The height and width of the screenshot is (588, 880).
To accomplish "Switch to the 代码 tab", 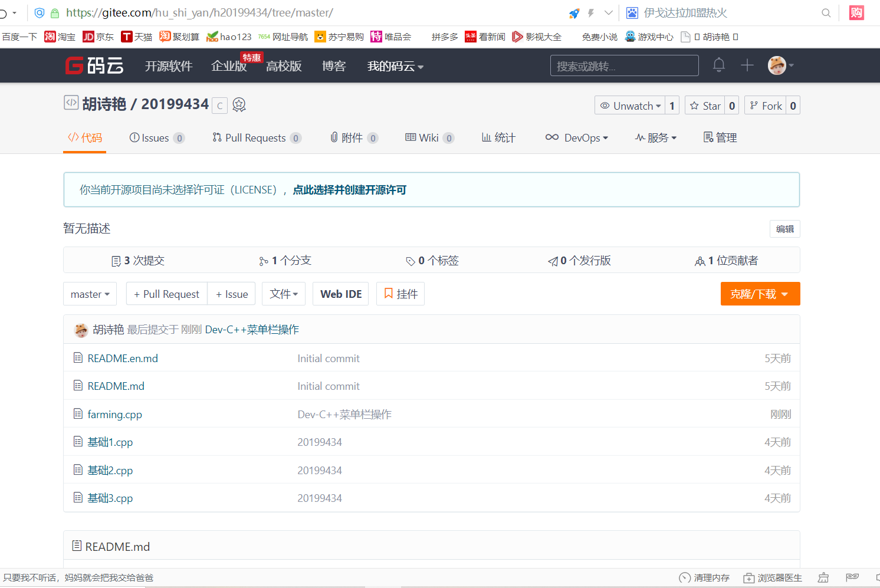I will click(85, 137).
